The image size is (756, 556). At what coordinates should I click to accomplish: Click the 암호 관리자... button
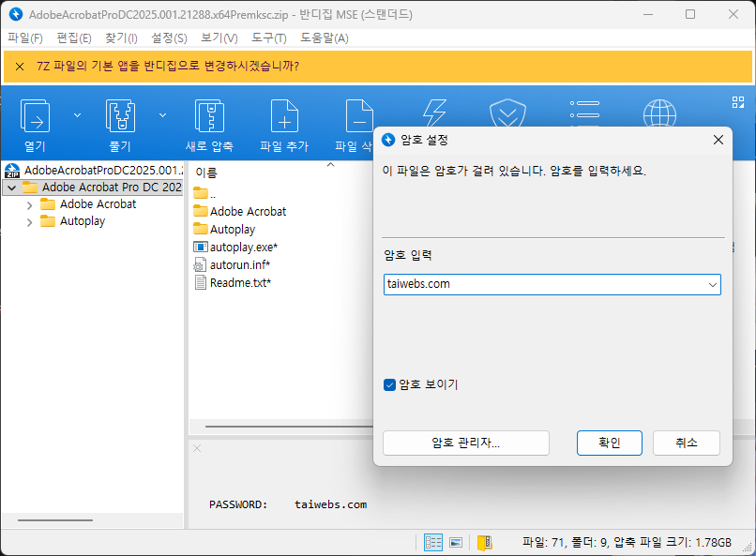pyautogui.click(x=466, y=443)
